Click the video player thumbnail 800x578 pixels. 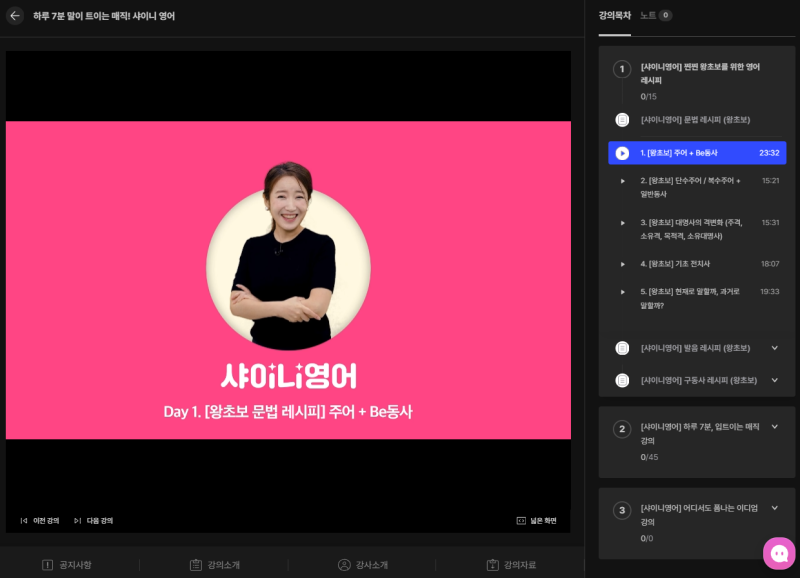pos(288,280)
